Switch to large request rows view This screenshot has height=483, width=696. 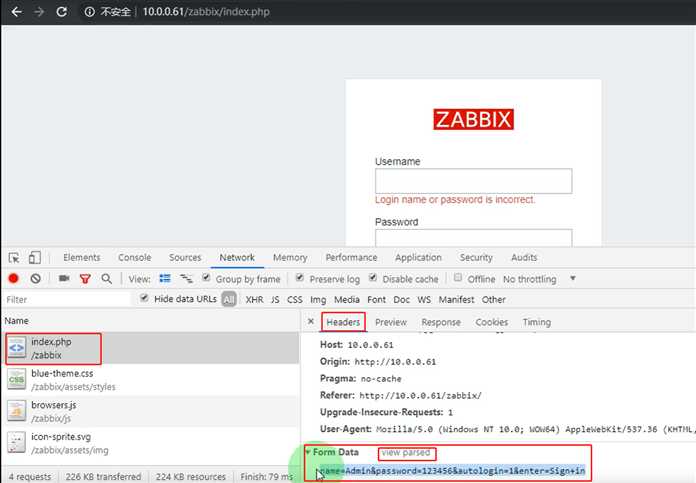pyautogui.click(x=165, y=278)
